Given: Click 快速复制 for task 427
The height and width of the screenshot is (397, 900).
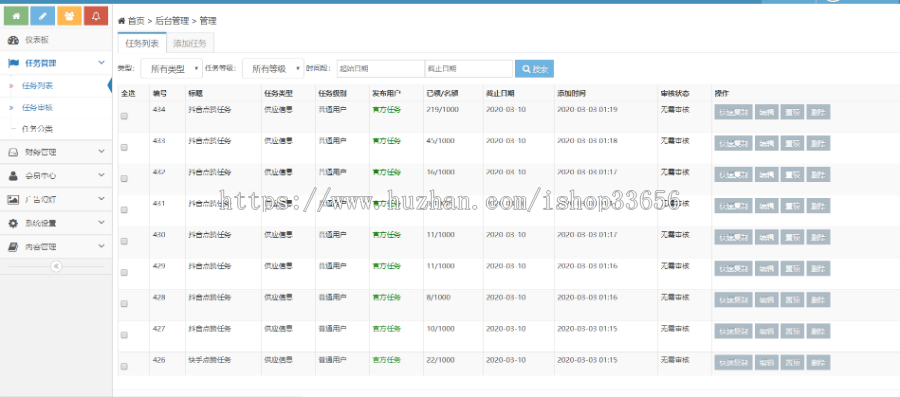Looking at the screenshot, I should point(733,331).
